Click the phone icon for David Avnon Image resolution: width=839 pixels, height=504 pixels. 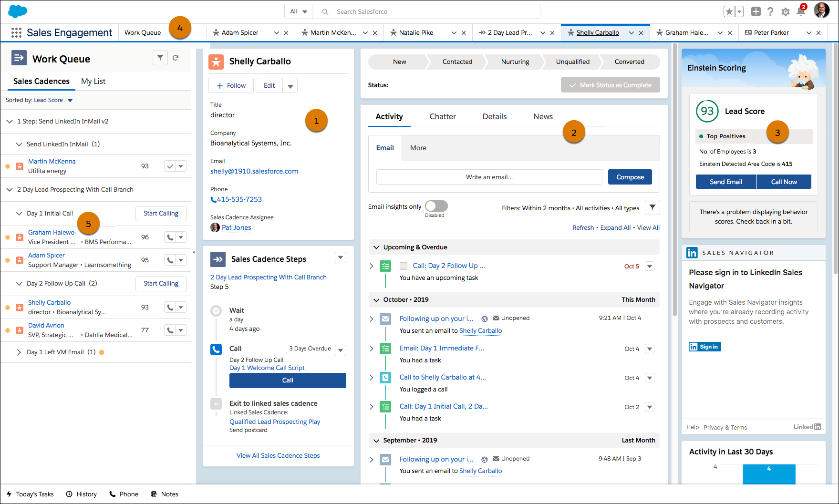170,330
